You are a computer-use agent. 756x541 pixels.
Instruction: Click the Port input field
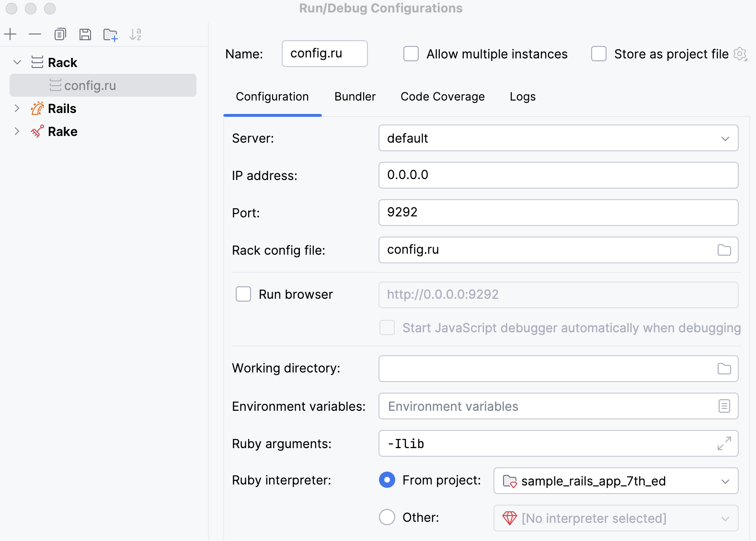tap(558, 213)
